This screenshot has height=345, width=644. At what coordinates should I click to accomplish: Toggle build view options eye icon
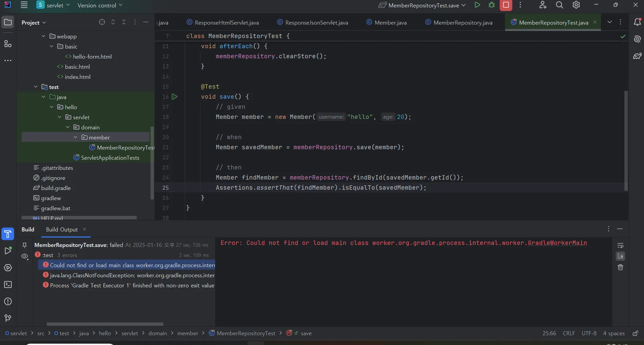click(x=25, y=256)
